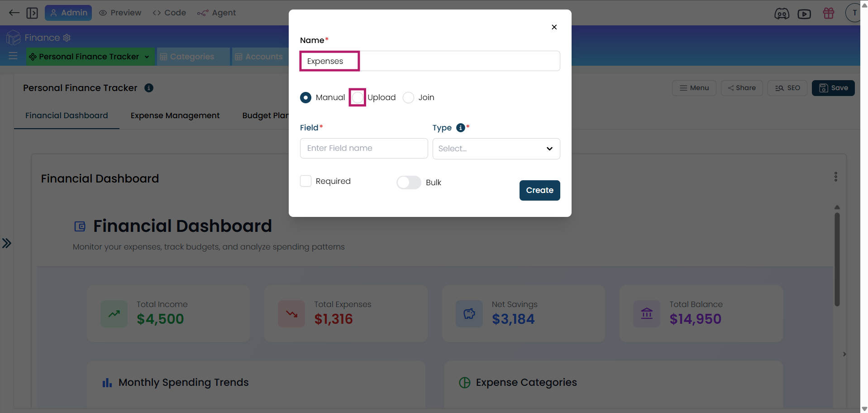The height and width of the screenshot is (413, 868).
Task: Expand the left double-chevron panel
Action: click(6, 243)
